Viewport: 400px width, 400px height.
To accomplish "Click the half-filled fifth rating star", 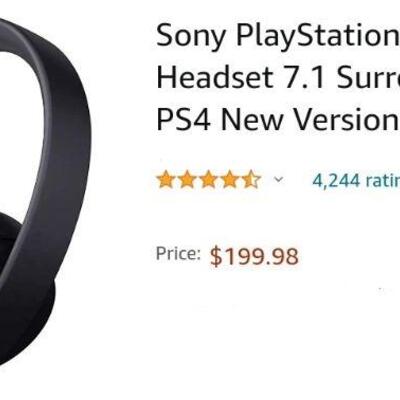I will coord(251,180).
